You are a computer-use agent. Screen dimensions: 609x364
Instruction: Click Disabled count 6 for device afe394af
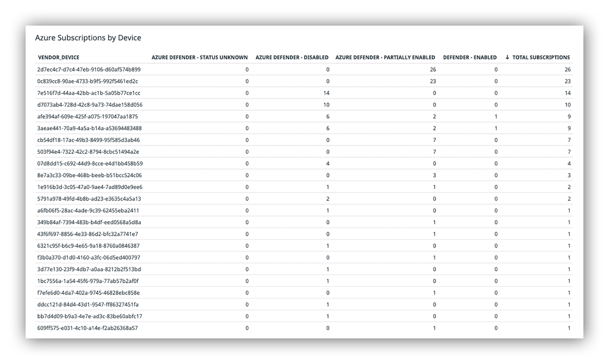tap(328, 117)
